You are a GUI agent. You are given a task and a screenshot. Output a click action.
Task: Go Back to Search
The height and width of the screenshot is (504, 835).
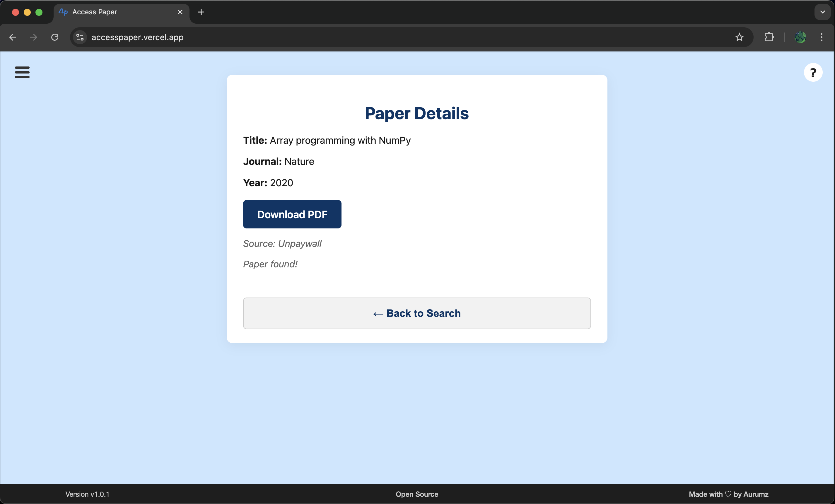pos(416,313)
